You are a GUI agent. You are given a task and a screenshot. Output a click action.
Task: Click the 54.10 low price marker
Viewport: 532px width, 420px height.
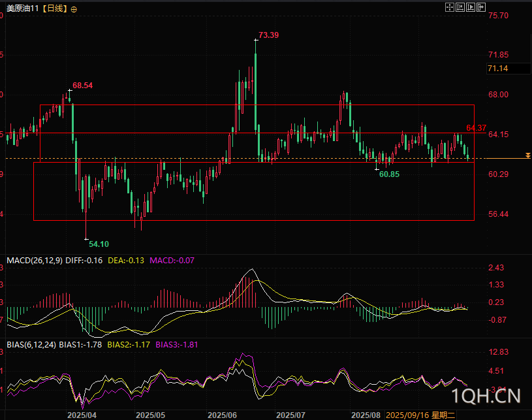coord(99,244)
